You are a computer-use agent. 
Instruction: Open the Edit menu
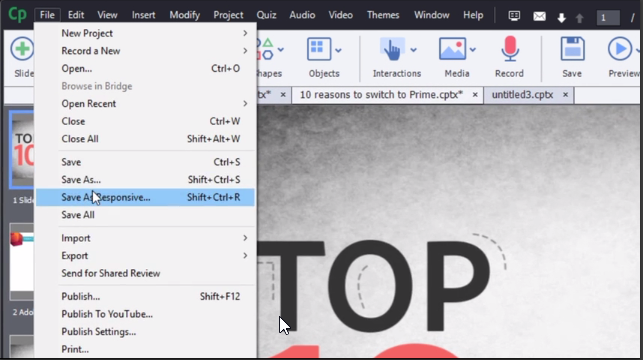click(x=76, y=15)
